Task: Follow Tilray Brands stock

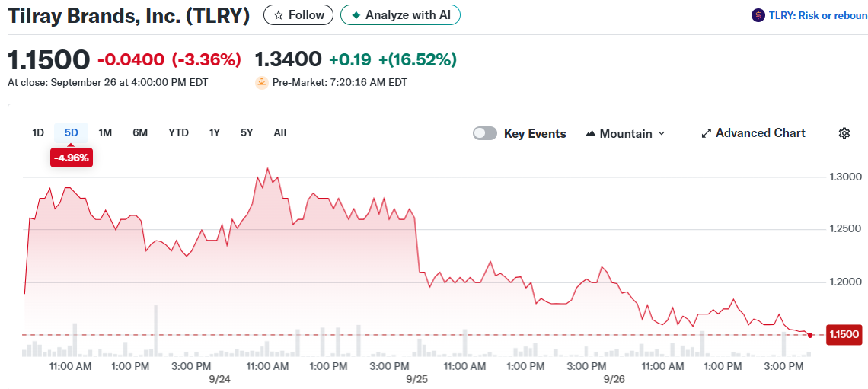Action: point(298,15)
